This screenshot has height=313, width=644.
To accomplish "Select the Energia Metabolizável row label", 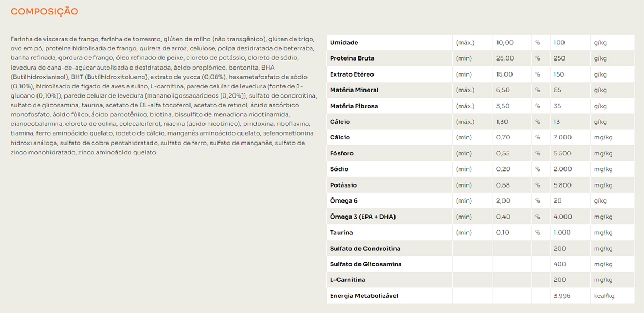I will [x=364, y=296].
